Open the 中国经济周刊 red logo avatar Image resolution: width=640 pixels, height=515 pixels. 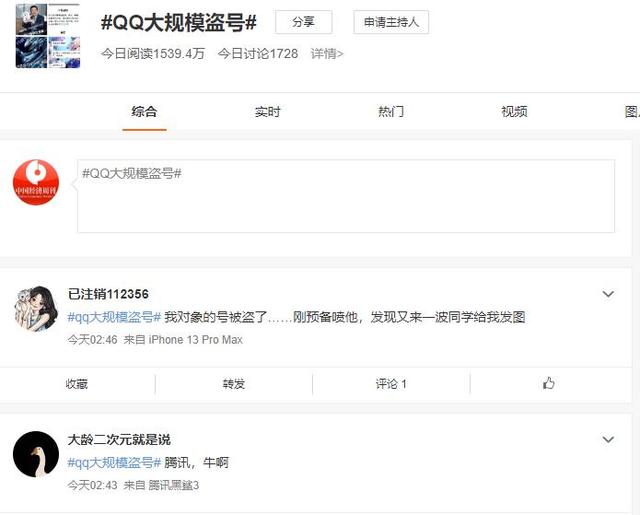click(36, 182)
